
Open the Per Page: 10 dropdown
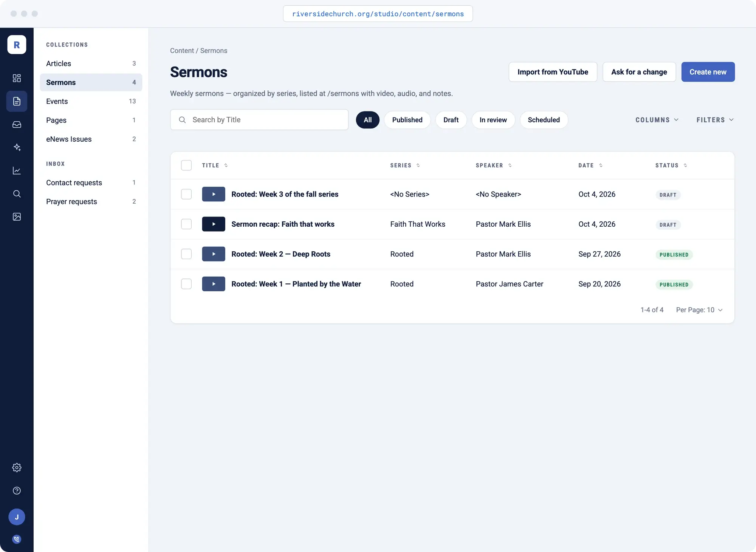[x=699, y=310]
